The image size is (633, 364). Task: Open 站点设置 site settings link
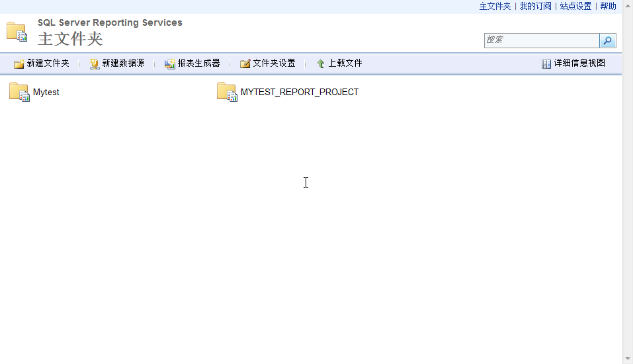(575, 6)
